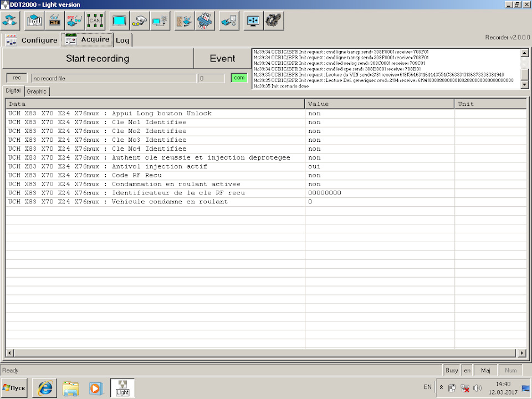Image resolution: width=532 pixels, height=399 pixels.
Task: Open the gears settings toolbar icon
Action: pos(273,21)
